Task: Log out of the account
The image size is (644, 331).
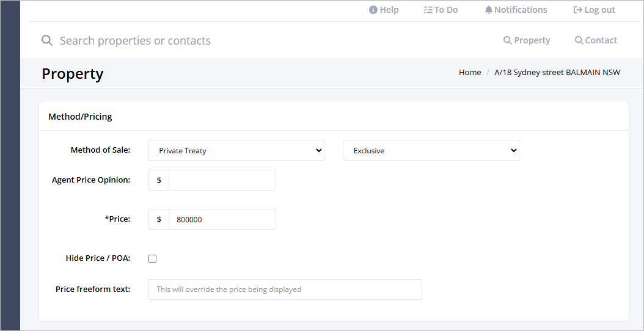Action: tap(595, 10)
